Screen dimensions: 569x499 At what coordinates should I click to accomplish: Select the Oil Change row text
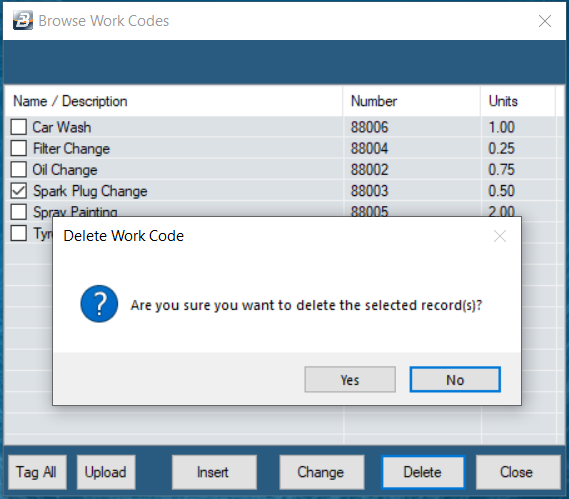click(65, 170)
